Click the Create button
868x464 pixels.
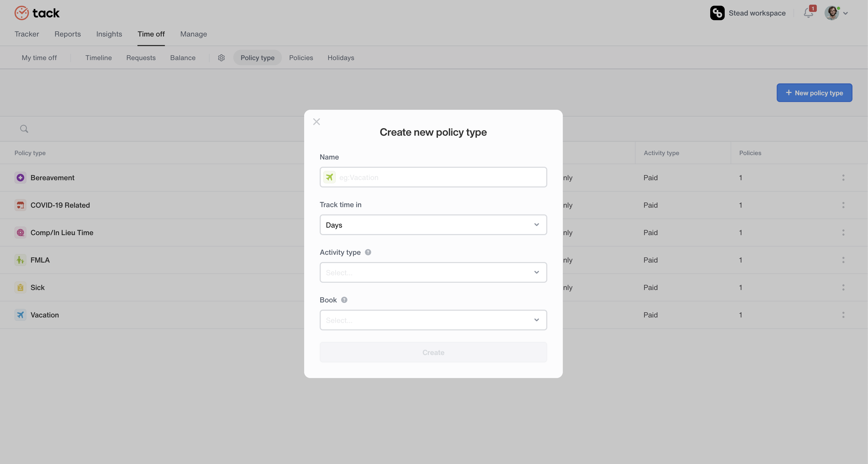pyautogui.click(x=433, y=351)
